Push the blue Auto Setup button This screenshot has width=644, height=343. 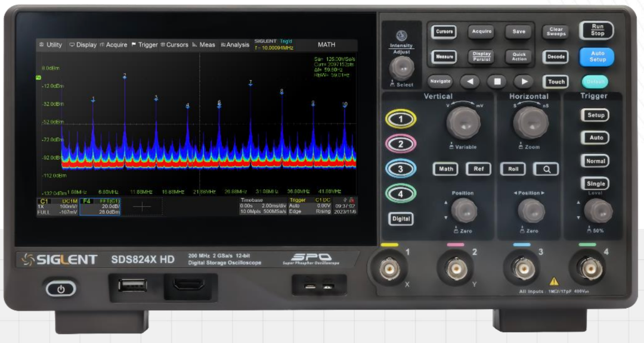(597, 57)
